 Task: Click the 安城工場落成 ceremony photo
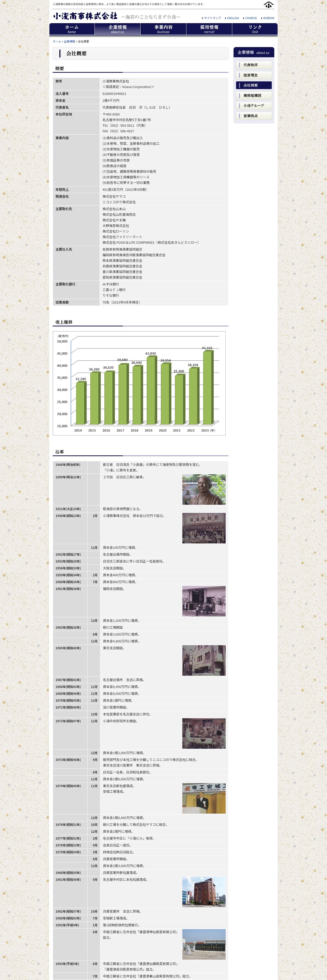point(204,798)
